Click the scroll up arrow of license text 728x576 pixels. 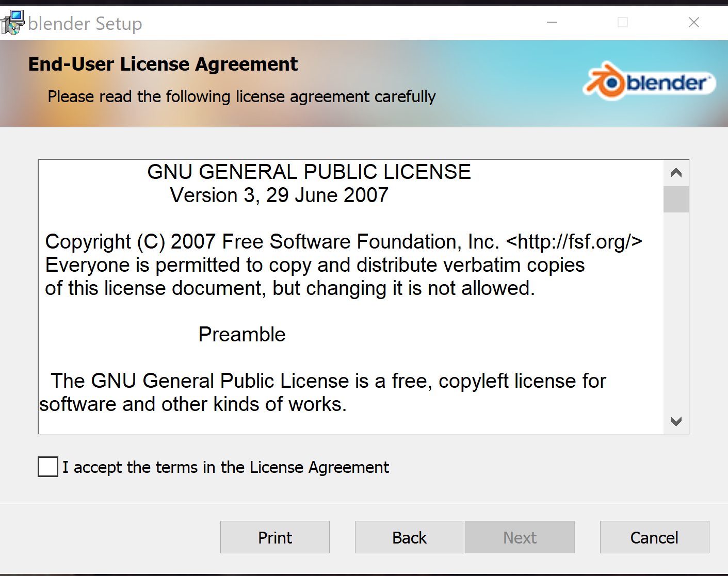(x=676, y=173)
